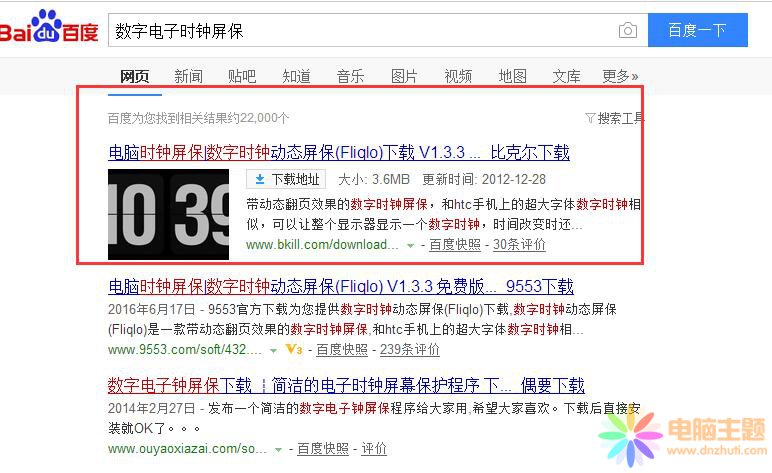Viewport: 772px width, 473px height.
Task: Open 百度快照 of the ouyaoxiazai.com result
Action: [323, 448]
